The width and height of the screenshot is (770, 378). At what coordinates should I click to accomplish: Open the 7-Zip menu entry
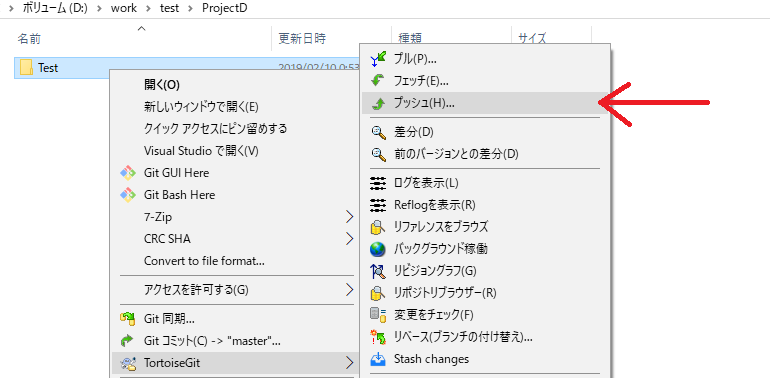[x=233, y=217]
